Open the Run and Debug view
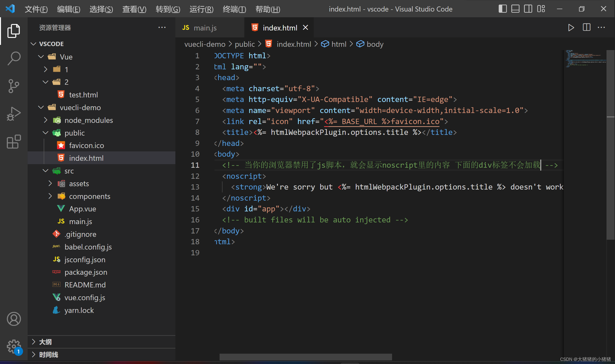615x364 pixels. [x=14, y=113]
